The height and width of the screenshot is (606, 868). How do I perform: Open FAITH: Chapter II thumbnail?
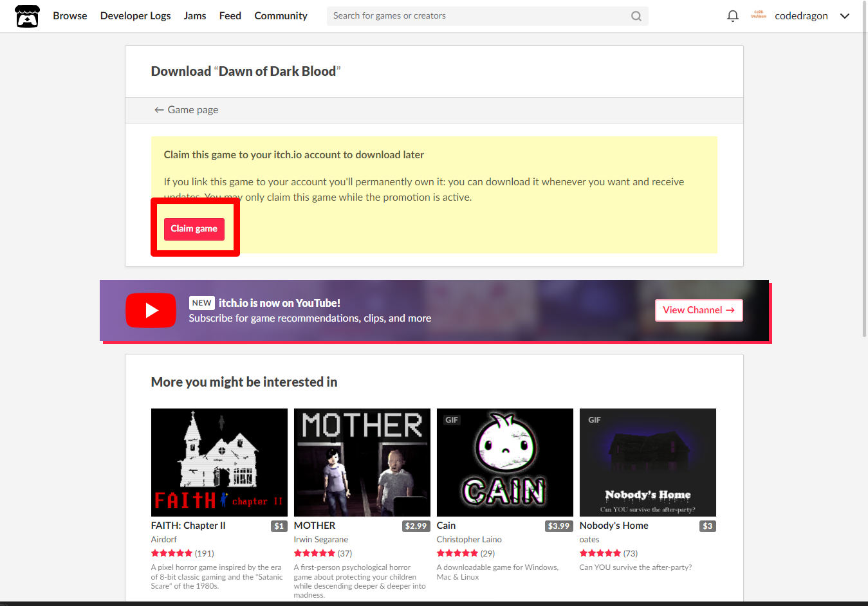pyautogui.click(x=219, y=463)
